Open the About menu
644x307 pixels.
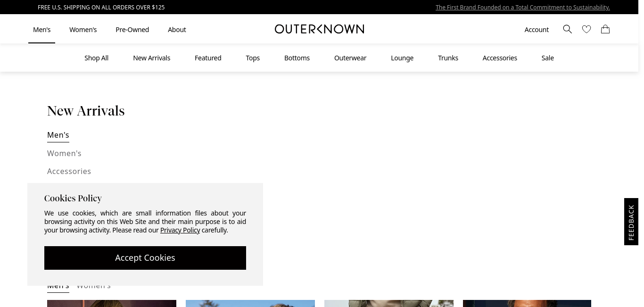click(x=177, y=29)
